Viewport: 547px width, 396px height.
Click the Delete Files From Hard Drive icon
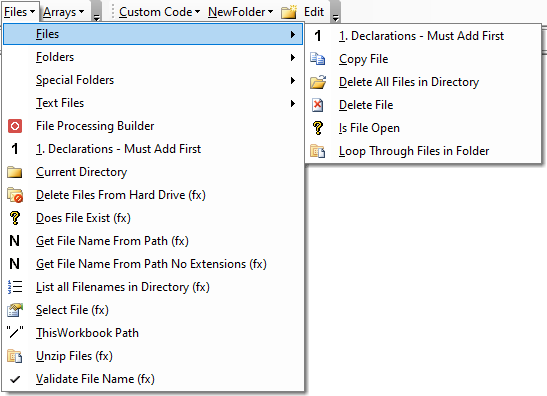click(15, 195)
